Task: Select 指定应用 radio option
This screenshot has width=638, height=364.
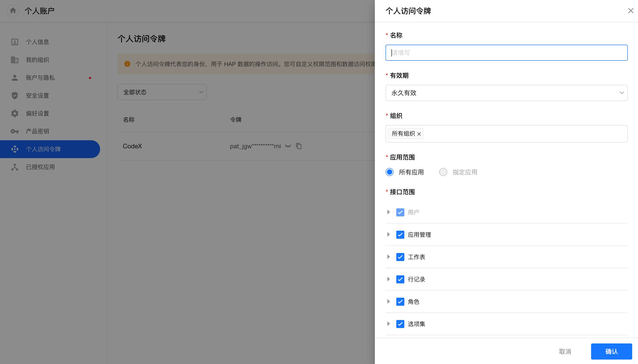Action: 443,172
